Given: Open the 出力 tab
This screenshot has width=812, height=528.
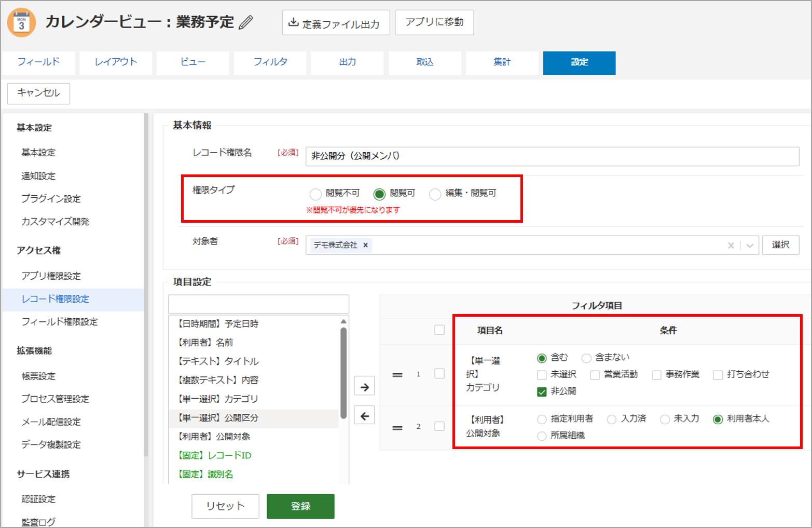Looking at the screenshot, I should [348, 62].
